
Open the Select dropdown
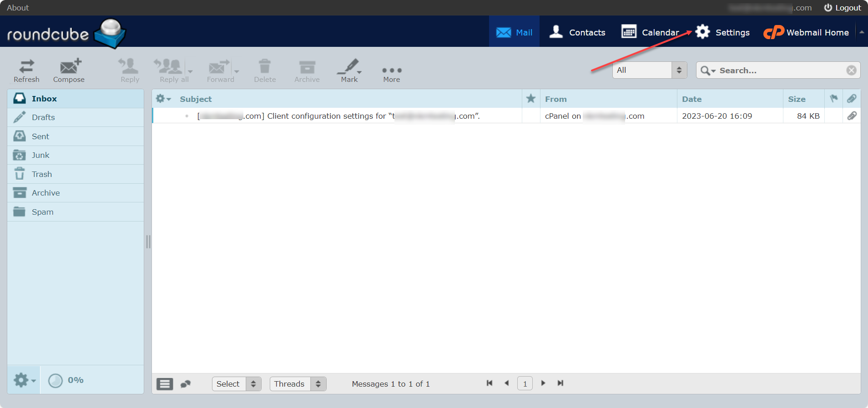(x=237, y=384)
